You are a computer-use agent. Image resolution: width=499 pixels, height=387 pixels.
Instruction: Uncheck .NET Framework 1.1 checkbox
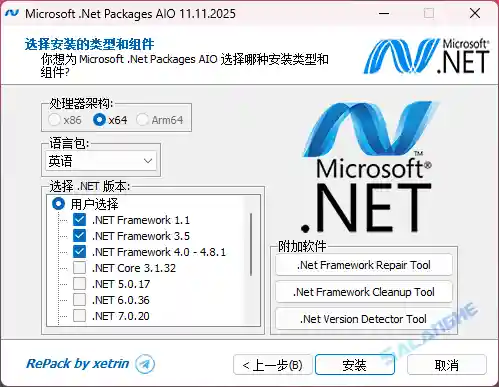pos(79,220)
